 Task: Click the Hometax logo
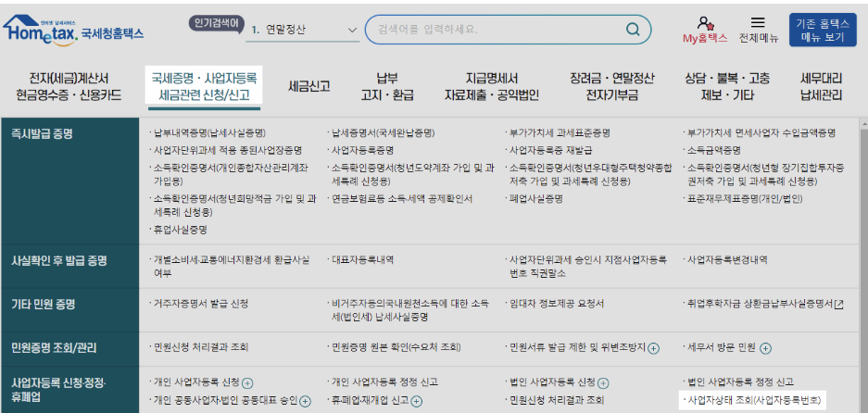click(x=73, y=31)
